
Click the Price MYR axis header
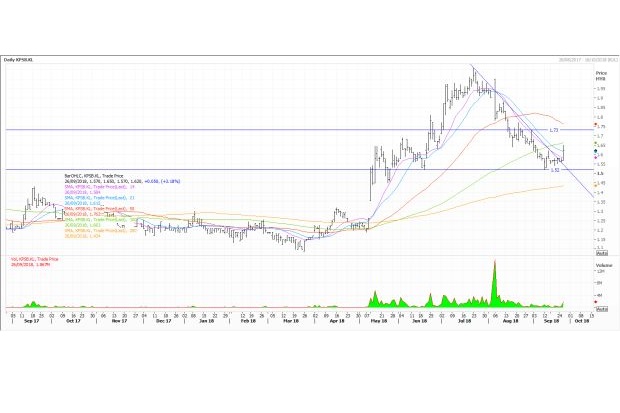pyautogui.click(x=601, y=76)
